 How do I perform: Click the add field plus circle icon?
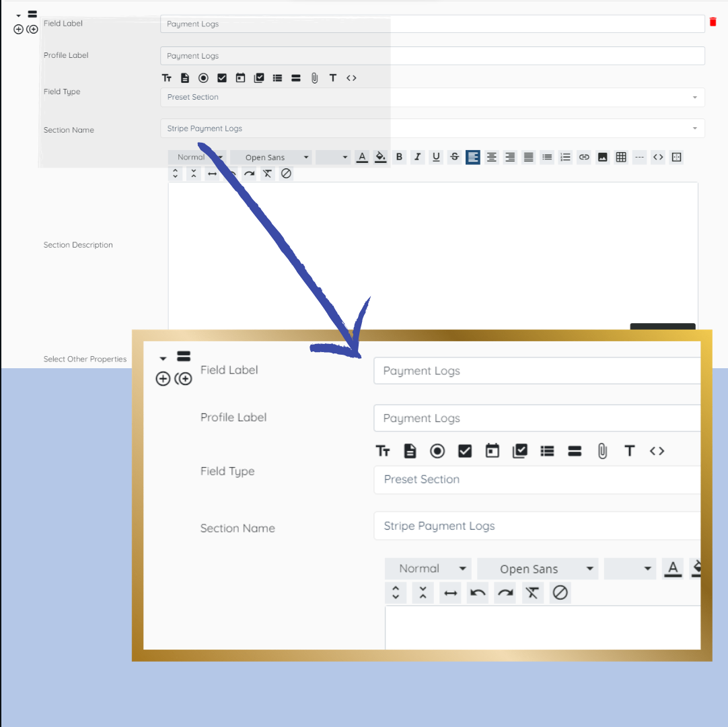pyautogui.click(x=18, y=29)
